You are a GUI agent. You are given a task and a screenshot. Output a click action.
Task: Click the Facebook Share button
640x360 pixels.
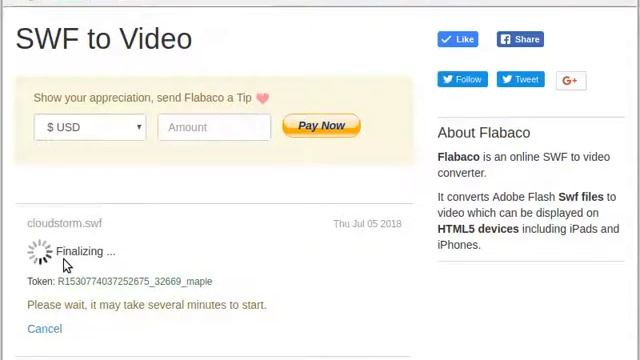(520, 39)
